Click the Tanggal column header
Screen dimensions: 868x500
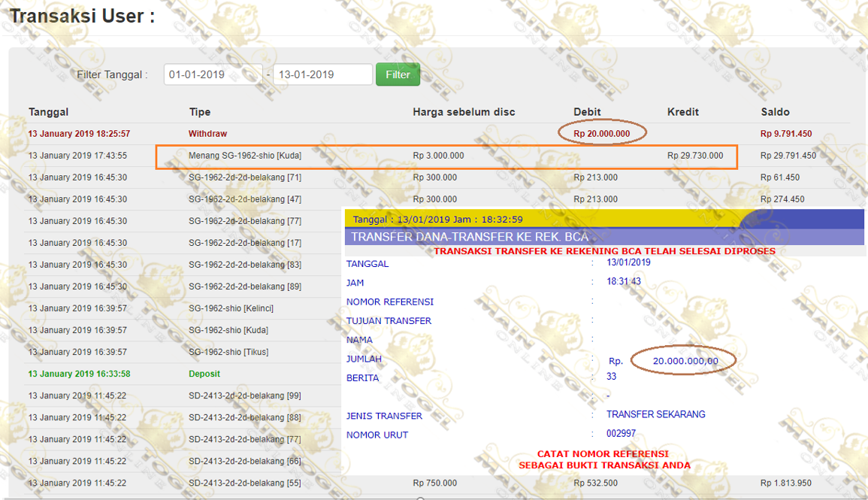49,112
